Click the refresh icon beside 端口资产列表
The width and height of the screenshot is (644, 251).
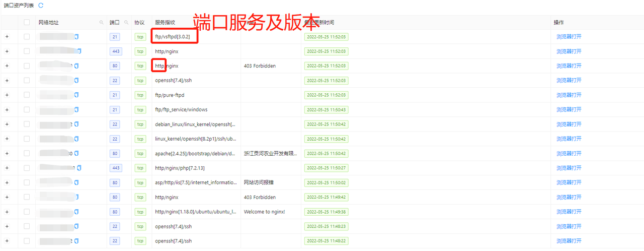[x=41, y=5]
